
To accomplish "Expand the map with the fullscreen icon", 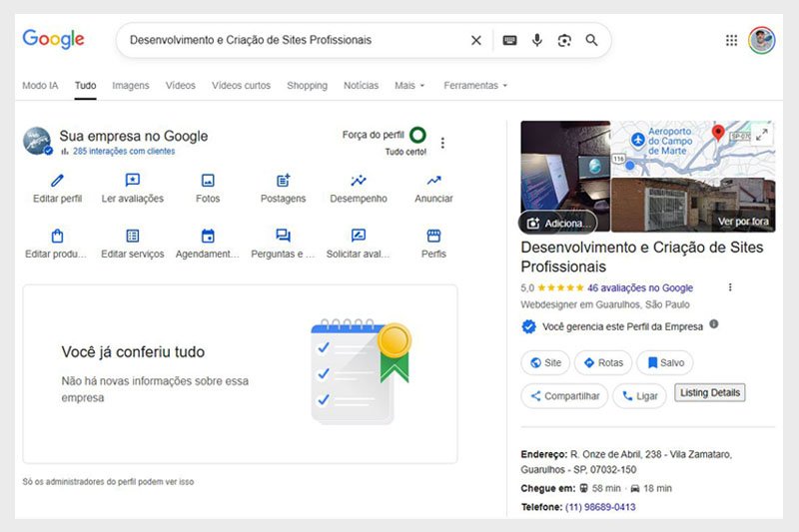I will point(762,135).
